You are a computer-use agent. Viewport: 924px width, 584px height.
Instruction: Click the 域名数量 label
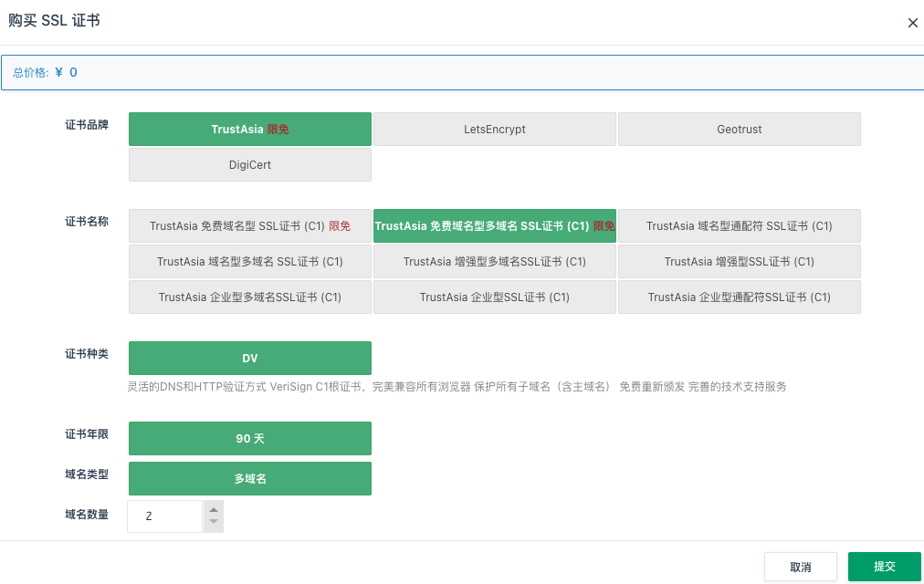87,515
